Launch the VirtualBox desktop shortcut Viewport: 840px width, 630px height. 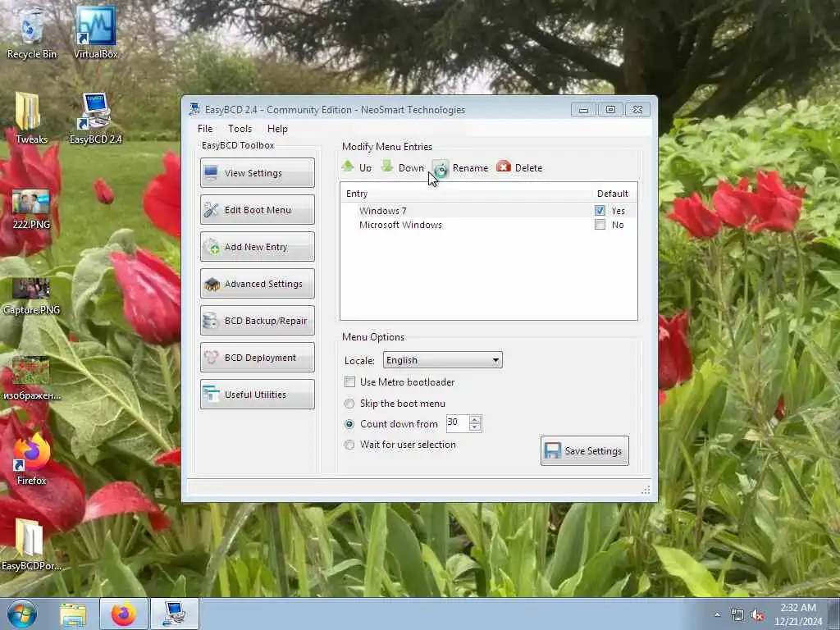(95, 33)
